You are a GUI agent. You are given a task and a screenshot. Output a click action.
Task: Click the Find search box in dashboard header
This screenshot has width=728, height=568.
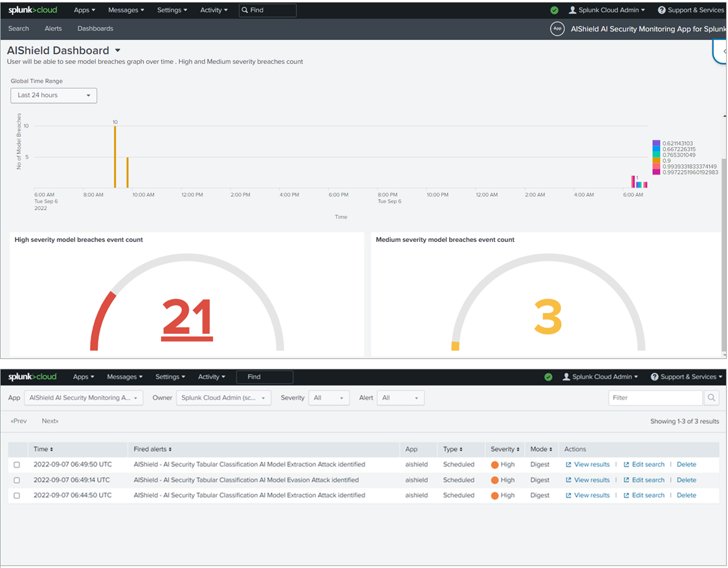click(267, 10)
